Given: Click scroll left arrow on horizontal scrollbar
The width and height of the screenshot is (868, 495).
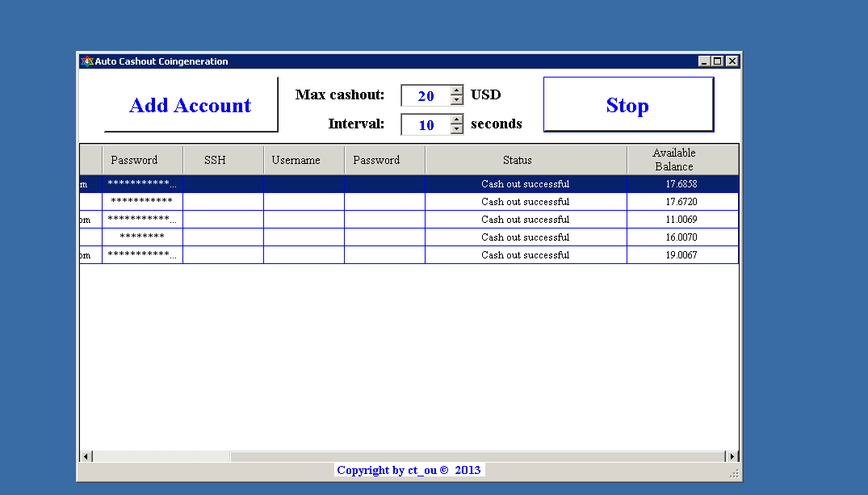Looking at the screenshot, I should tap(86, 456).
